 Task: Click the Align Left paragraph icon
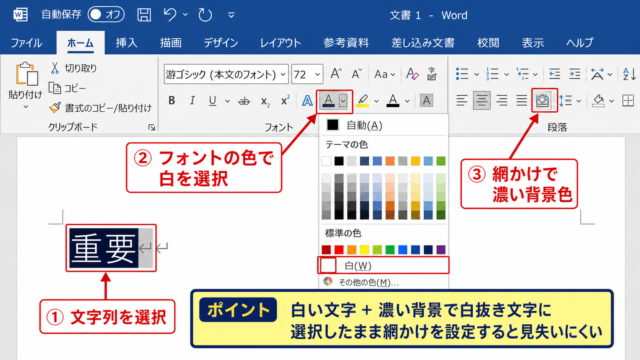(x=462, y=100)
